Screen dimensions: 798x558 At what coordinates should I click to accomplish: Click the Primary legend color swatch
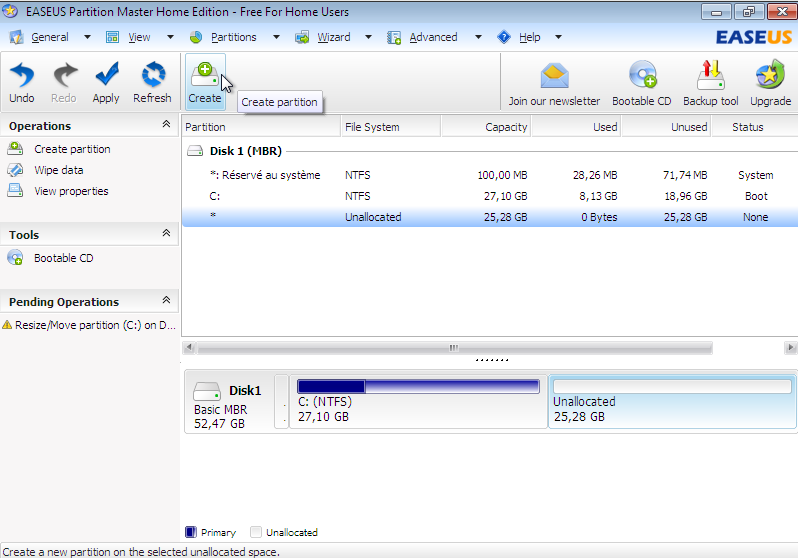click(191, 532)
